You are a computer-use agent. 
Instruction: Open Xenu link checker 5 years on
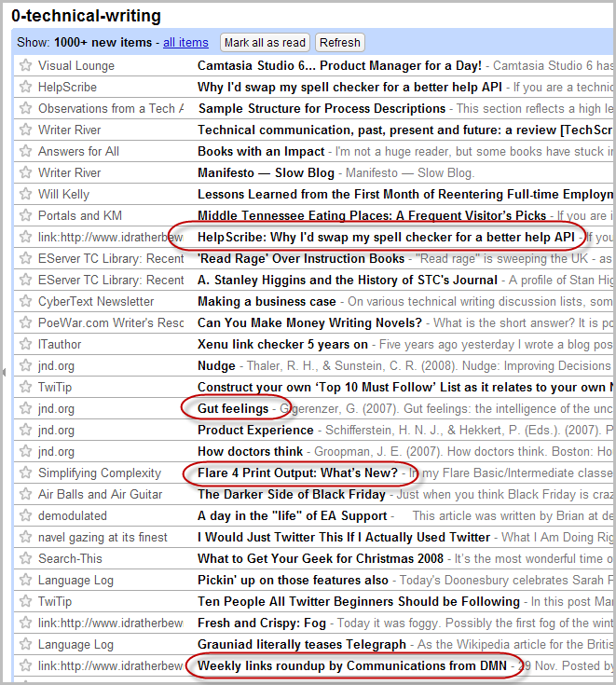click(282, 344)
